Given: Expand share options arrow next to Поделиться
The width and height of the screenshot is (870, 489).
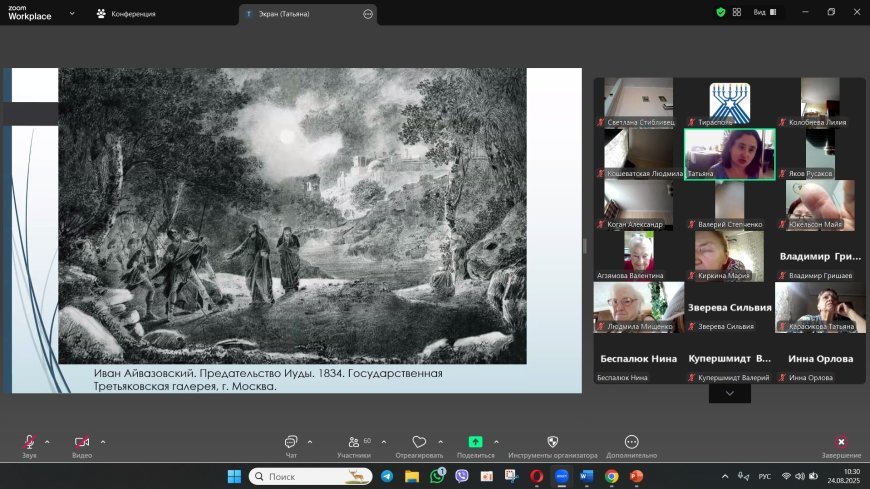Looking at the screenshot, I should click(496, 442).
